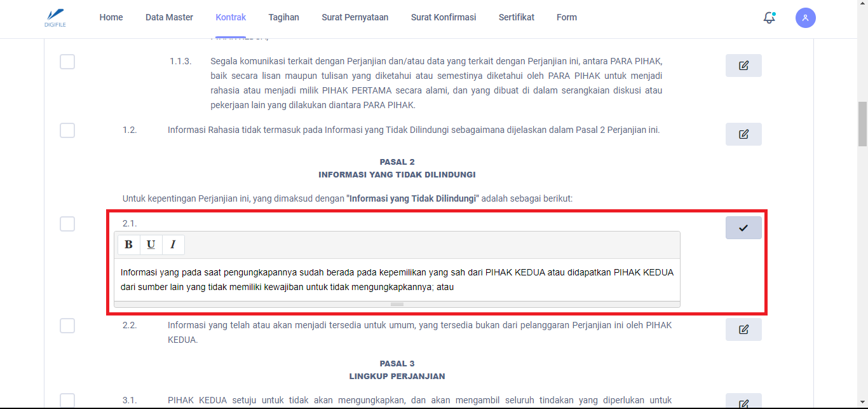Open Surat Pernyataan page

[355, 17]
